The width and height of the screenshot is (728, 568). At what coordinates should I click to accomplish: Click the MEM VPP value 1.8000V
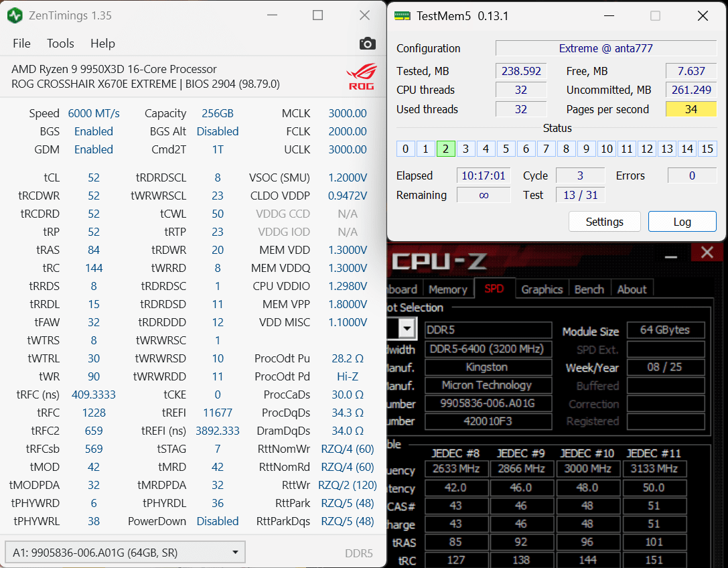pyautogui.click(x=348, y=304)
